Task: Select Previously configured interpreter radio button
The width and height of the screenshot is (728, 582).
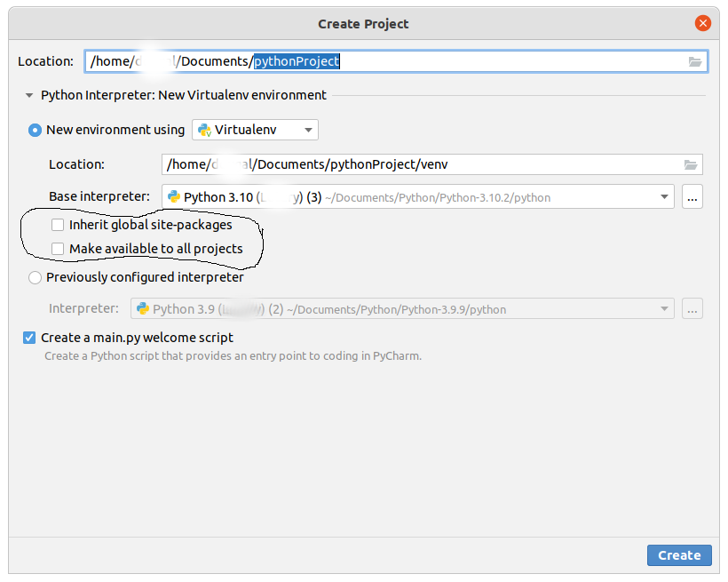Action: 35,277
